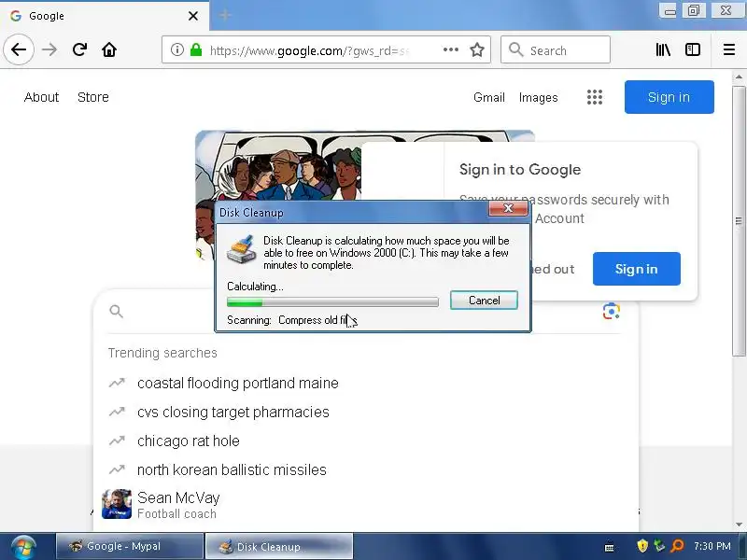Open page actions three-dots menu in address bar

coord(451,49)
